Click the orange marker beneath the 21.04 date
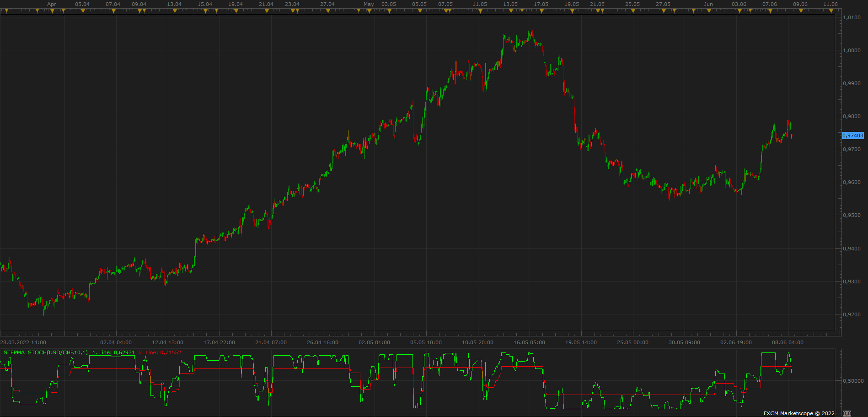 (267, 11)
